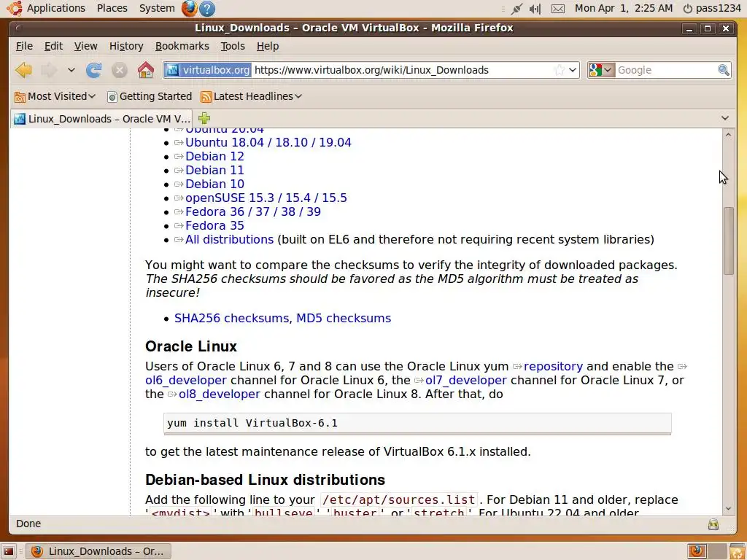Open the File menu
This screenshot has height=560, width=747.
tap(24, 46)
